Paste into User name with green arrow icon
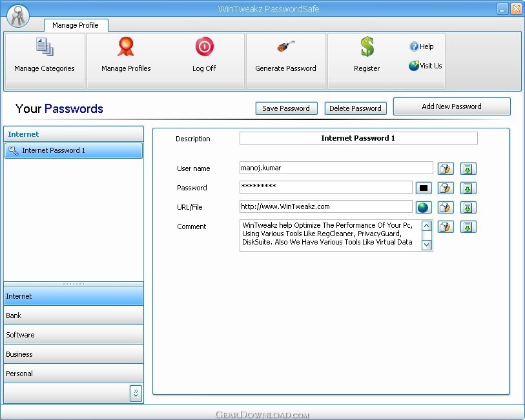Screen dimensions: 525x420 coord(468,168)
